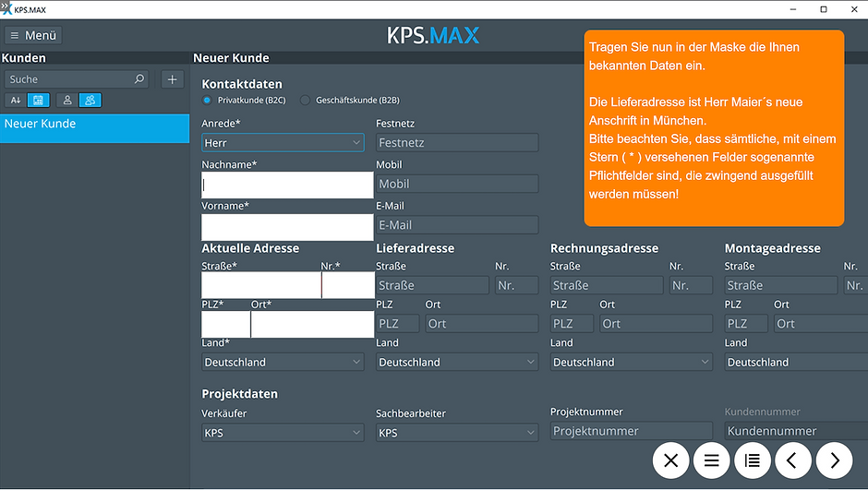Viewport: 868px width, 490px height.
Task: Click Ort field under Montageadresse
Action: click(x=821, y=324)
